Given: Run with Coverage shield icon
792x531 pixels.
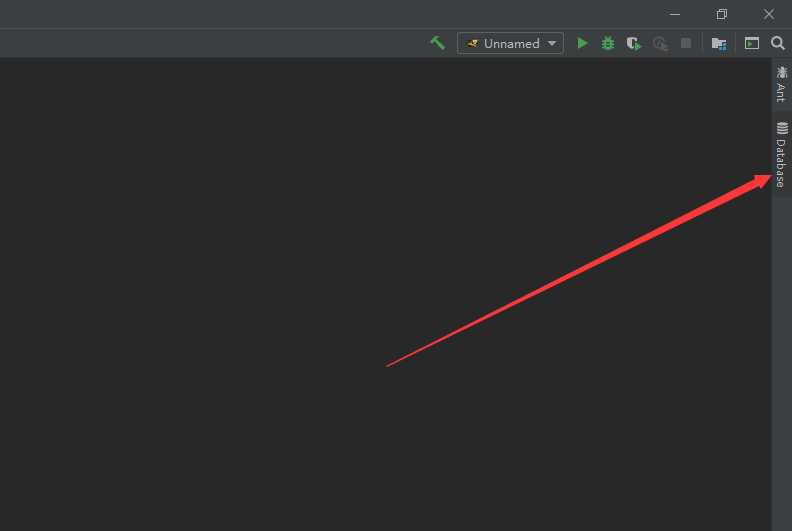Looking at the screenshot, I should click(x=634, y=44).
